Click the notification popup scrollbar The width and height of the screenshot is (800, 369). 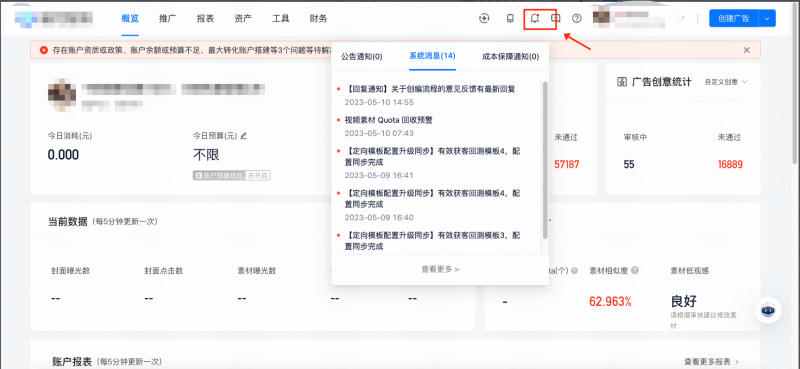pos(545,160)
